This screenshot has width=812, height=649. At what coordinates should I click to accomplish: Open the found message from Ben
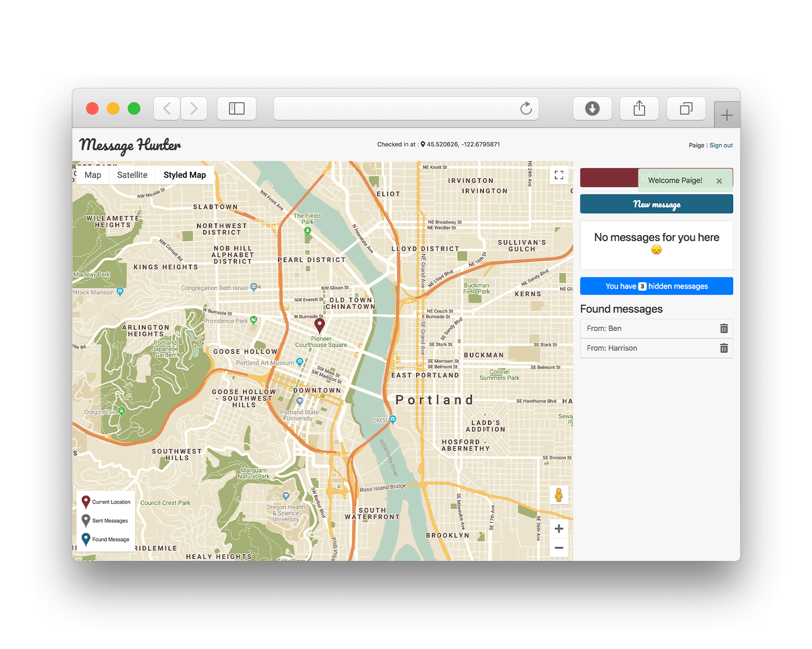657,328
